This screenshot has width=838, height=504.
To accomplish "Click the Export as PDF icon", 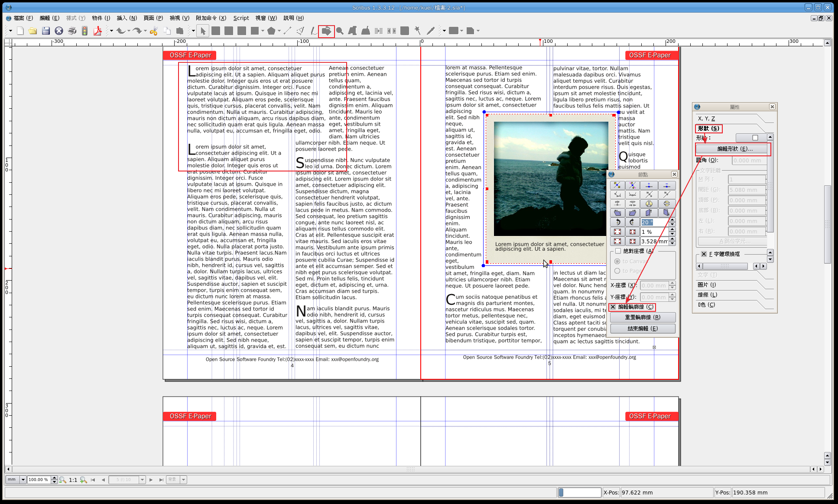I will click(x=98, y=31).
